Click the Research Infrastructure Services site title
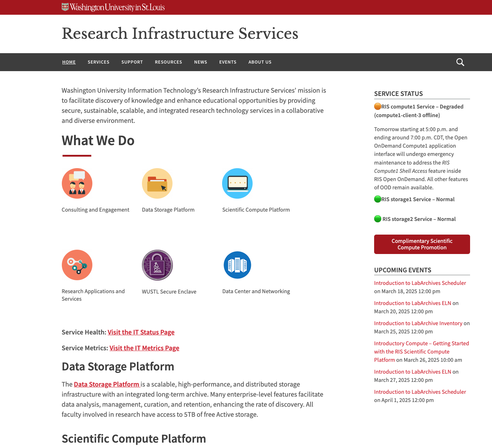This screenshot has height=448, width=492. 180,34
